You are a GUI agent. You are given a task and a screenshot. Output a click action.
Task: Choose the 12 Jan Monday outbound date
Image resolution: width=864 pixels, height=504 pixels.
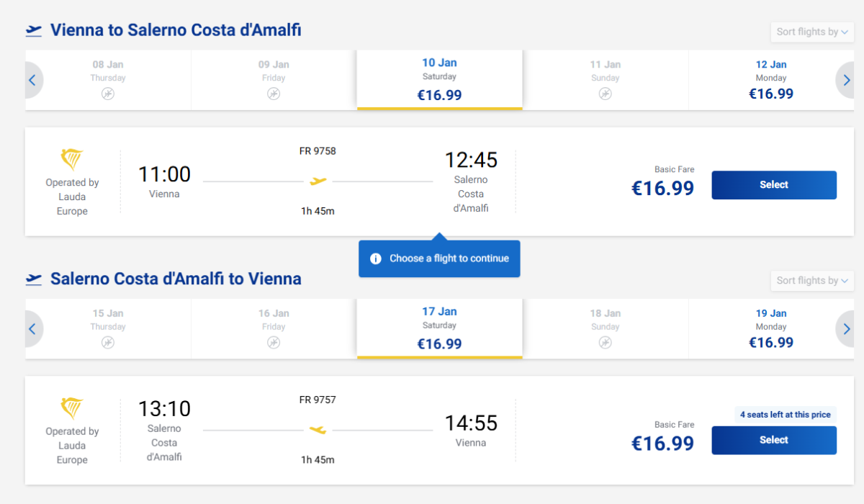point(771,80)
